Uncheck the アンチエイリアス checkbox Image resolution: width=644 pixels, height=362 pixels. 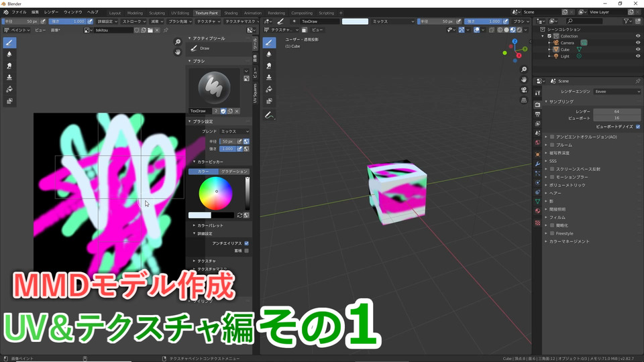pos(246,243)
